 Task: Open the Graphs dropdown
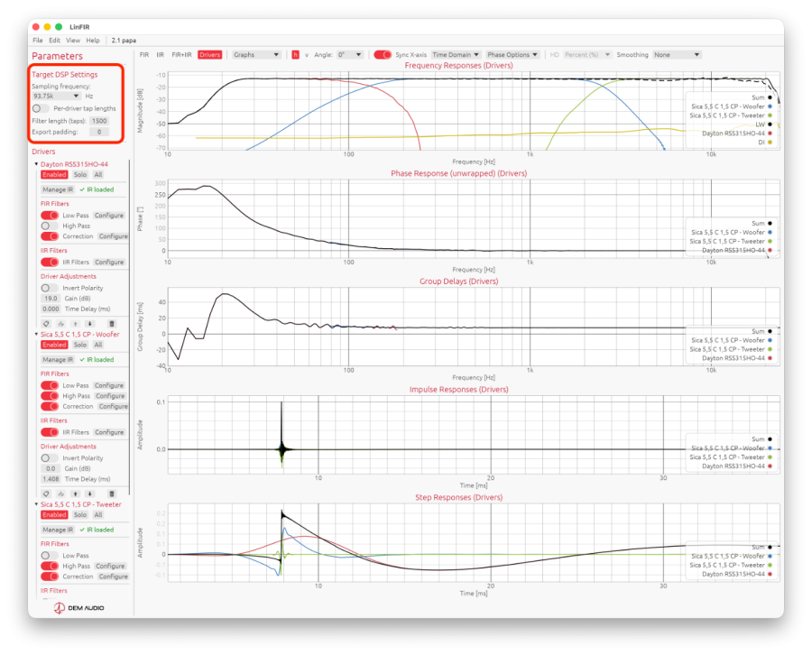256,54
